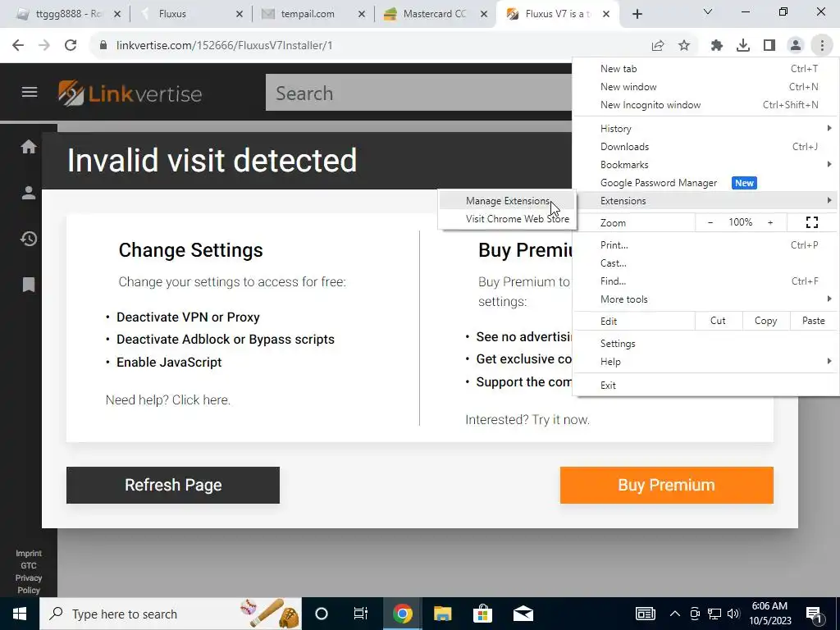The image size is (840, 630).
Task: Select Cast from the menu
Action: click(706, 263)
